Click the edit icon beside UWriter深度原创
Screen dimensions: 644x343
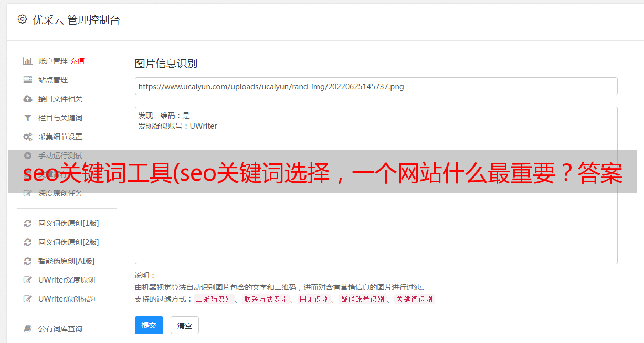pyautogui.click(x=28, y=280)
